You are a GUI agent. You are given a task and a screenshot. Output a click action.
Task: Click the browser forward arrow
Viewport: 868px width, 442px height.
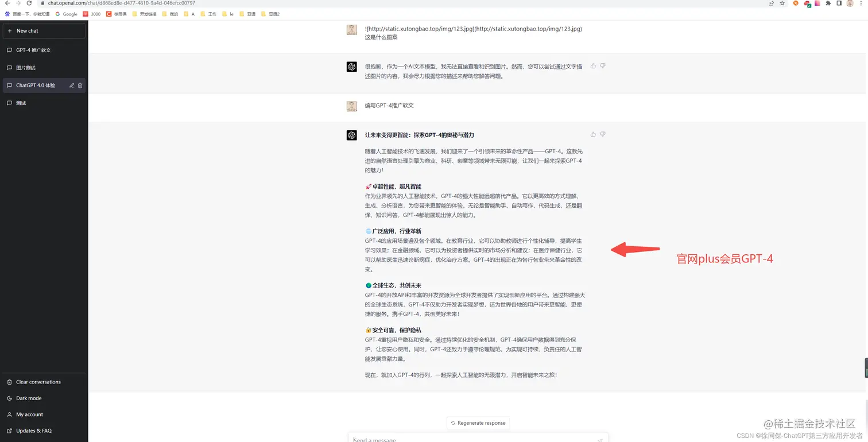coord(18,3)
